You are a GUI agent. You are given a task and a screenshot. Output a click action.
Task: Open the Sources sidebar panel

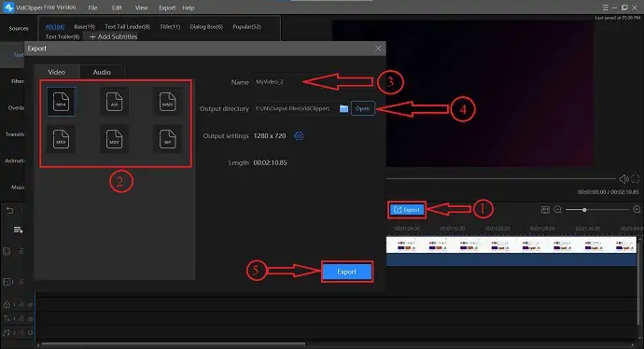coord(19,28)
